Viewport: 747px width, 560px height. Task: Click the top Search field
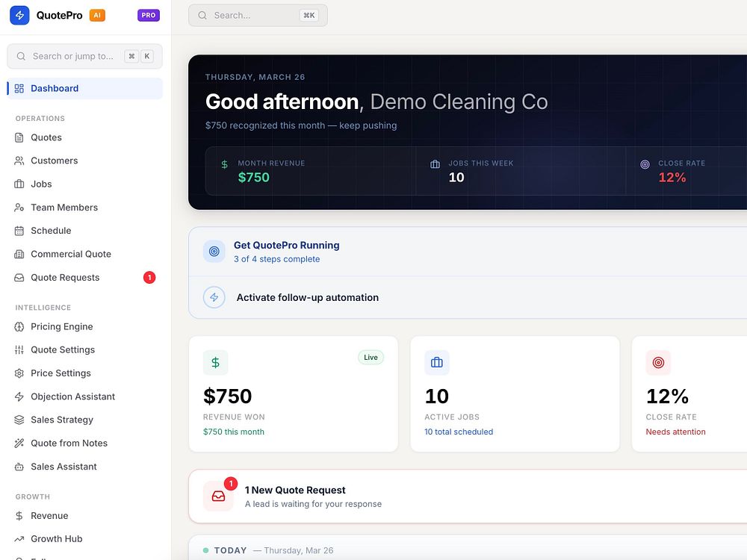pos(258,15)
